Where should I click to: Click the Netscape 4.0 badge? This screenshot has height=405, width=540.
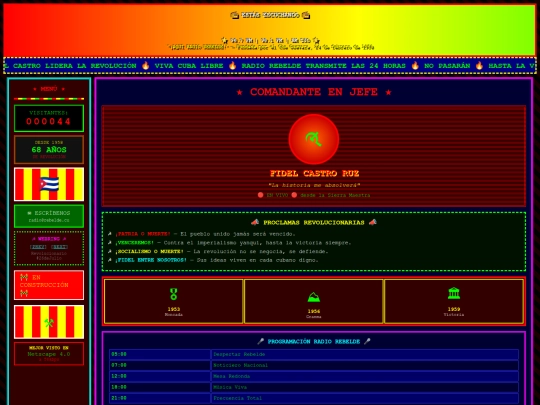[49, 354]
